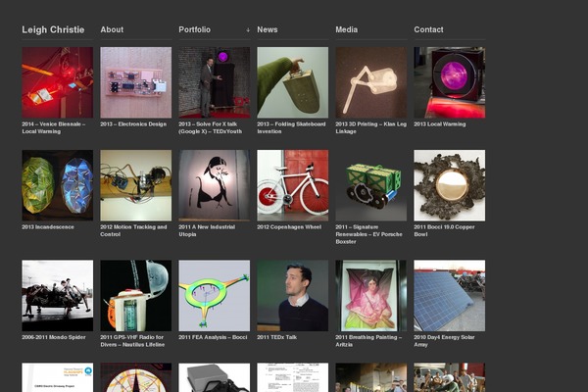Open the About menu item
Viewport: 588px width, 392px height.
(x=112, y=29)
